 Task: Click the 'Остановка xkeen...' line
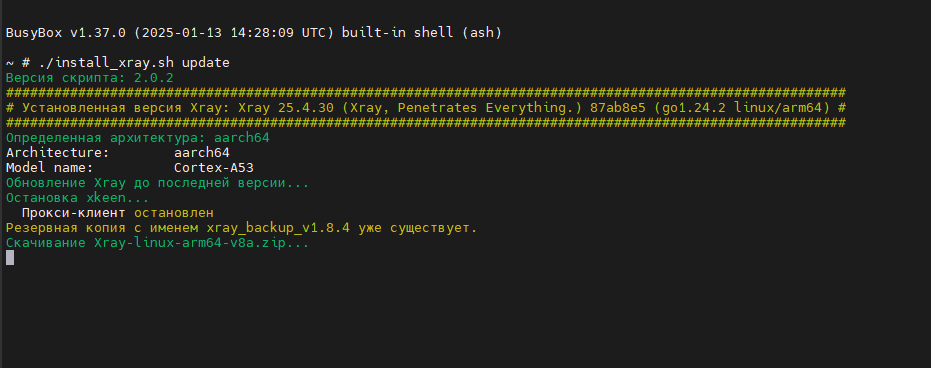78,198
